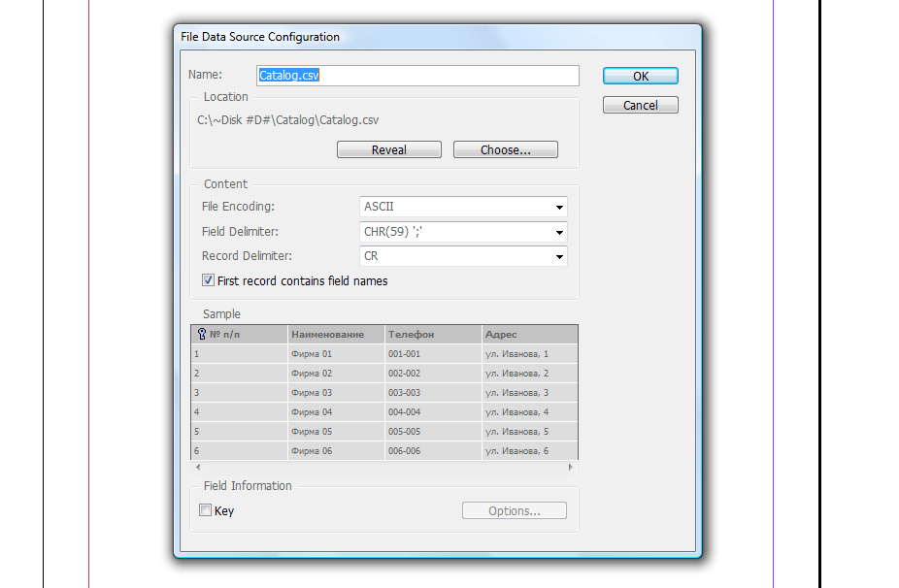Click the Name field containing Catalog.csv
The height and width of the screenshot is (588, 899).
417,76
